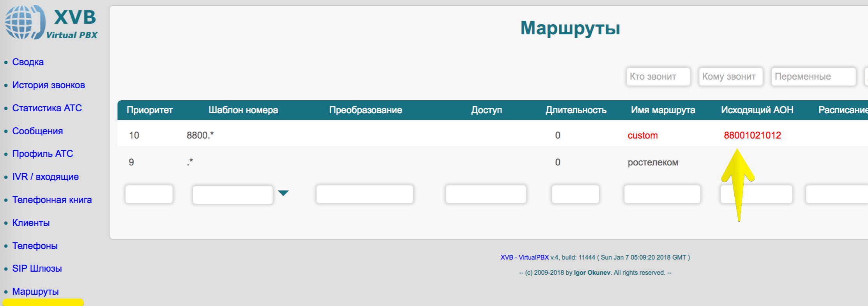
Task: Open История звонков in the sidebar
Action: pos(48,85)
